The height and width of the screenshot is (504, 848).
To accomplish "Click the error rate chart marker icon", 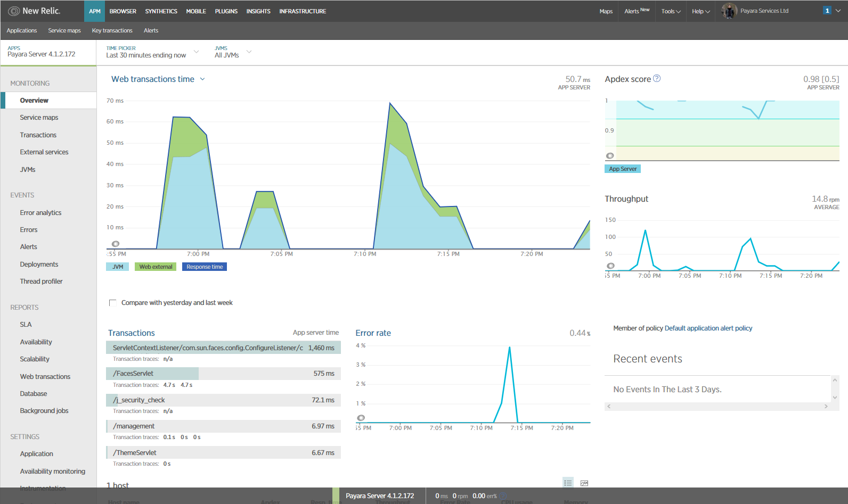I will (x=361, y=418).
